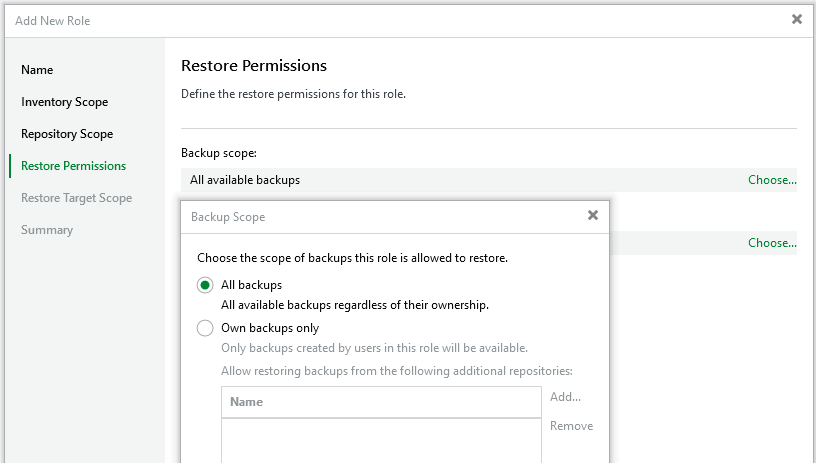Click the Add New Role title bar
The image size is (816, 463).
[x=400, y=20]
